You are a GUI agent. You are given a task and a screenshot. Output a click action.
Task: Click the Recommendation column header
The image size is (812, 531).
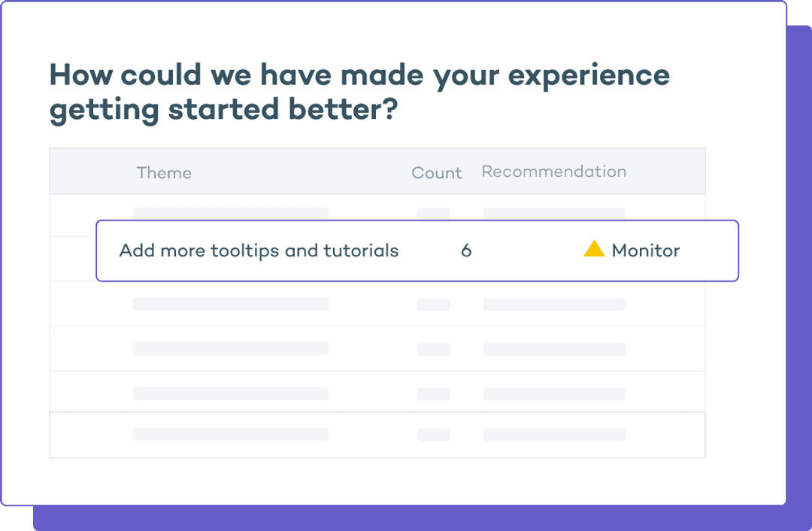(553, 171)
